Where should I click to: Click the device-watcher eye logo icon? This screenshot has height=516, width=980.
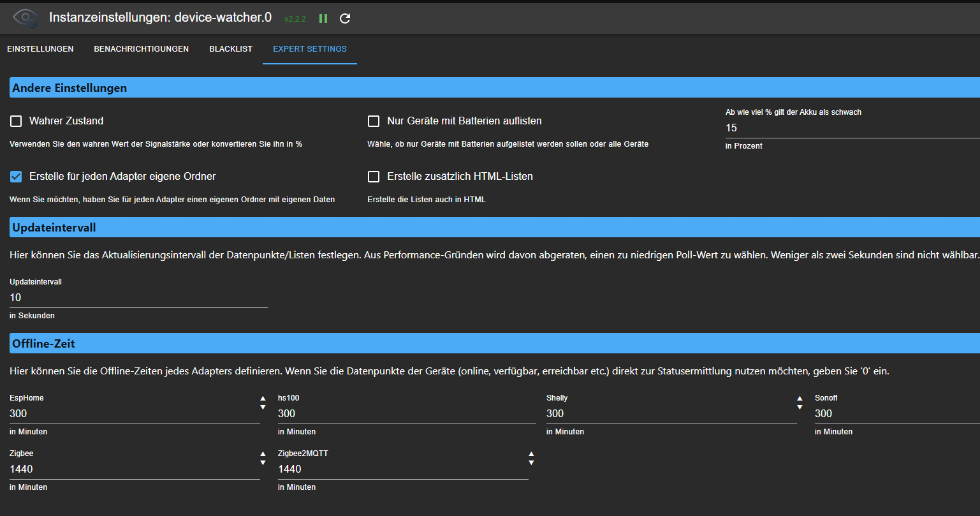25,18
